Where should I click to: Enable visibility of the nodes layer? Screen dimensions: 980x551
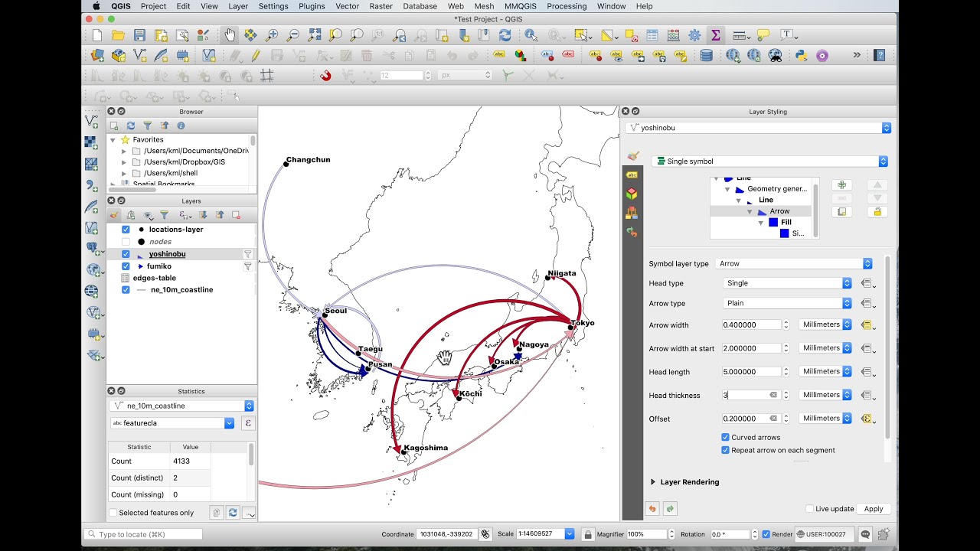126,242
